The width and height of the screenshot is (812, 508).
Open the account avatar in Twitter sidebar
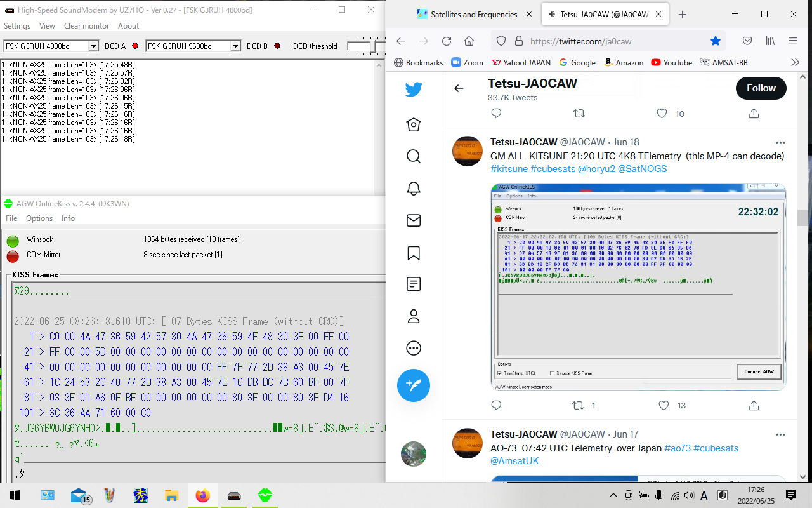click(x=414, y=453)
